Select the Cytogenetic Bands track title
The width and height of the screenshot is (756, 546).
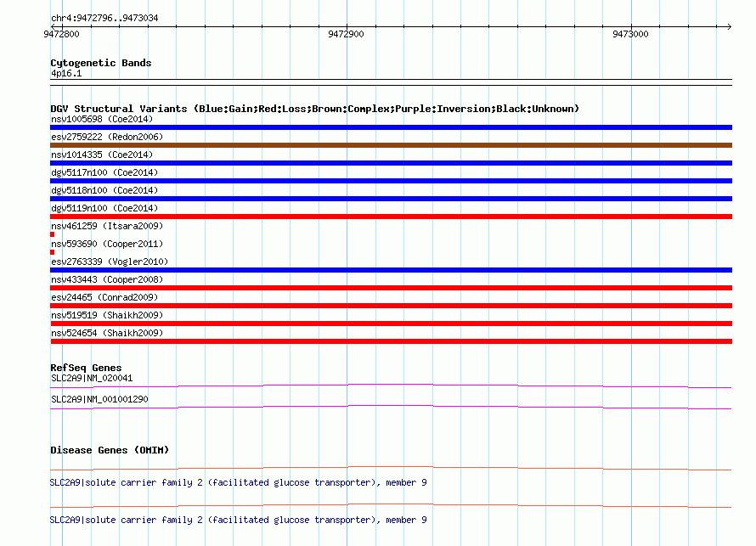click(101, 63)
